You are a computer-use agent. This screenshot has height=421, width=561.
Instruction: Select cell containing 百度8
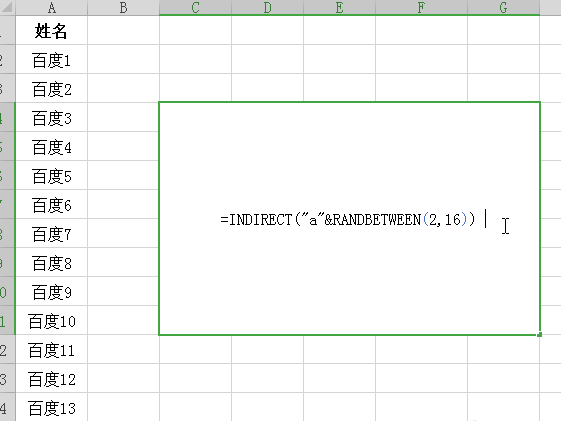(52, 262)
